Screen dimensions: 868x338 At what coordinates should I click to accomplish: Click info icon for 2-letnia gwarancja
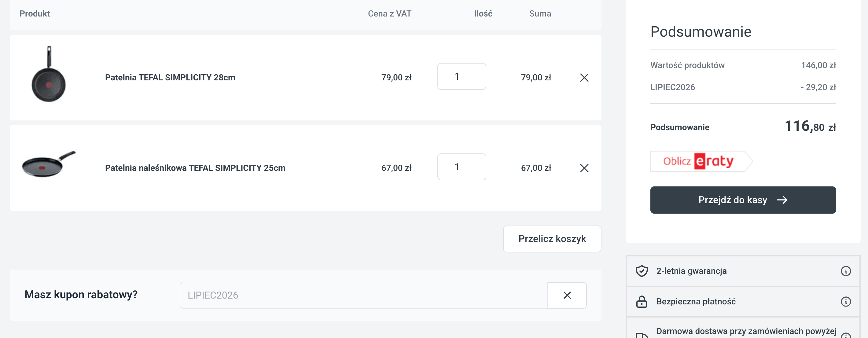click(x=845, y=270)
